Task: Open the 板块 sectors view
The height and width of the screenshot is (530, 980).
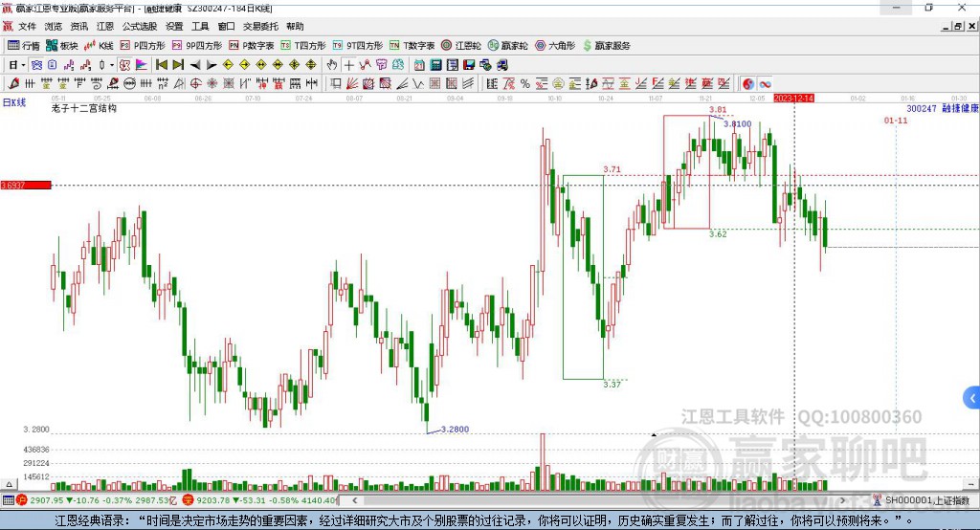Action: (61, 46)
